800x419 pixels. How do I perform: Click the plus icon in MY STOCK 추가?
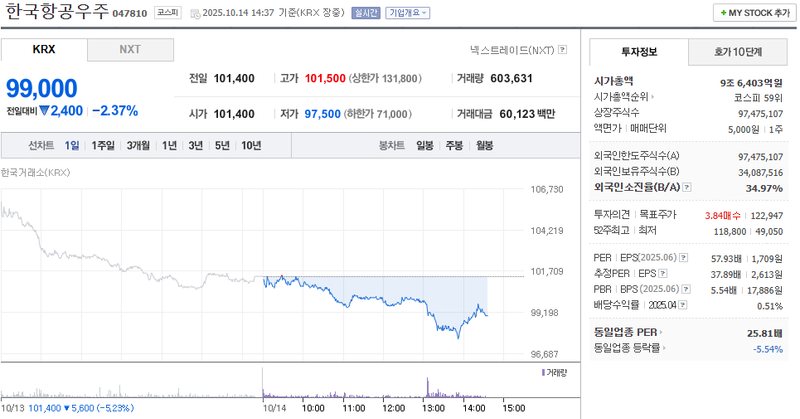(x=721, y=13)
